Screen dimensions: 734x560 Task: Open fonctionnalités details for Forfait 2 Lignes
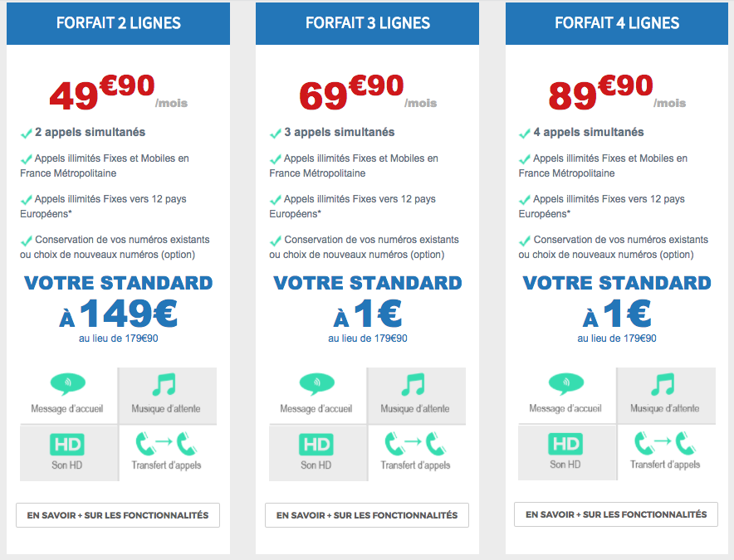tap(118, 515)
